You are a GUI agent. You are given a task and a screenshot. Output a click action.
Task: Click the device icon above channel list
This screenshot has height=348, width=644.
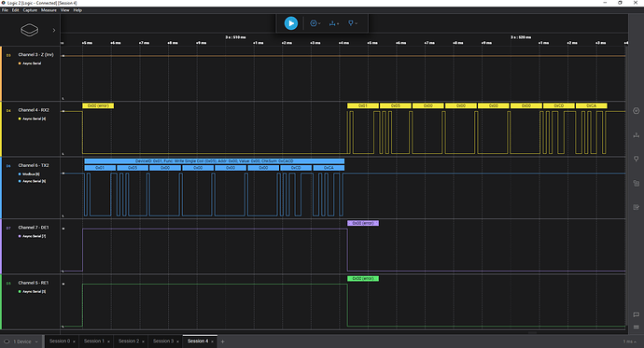point(30,30)
